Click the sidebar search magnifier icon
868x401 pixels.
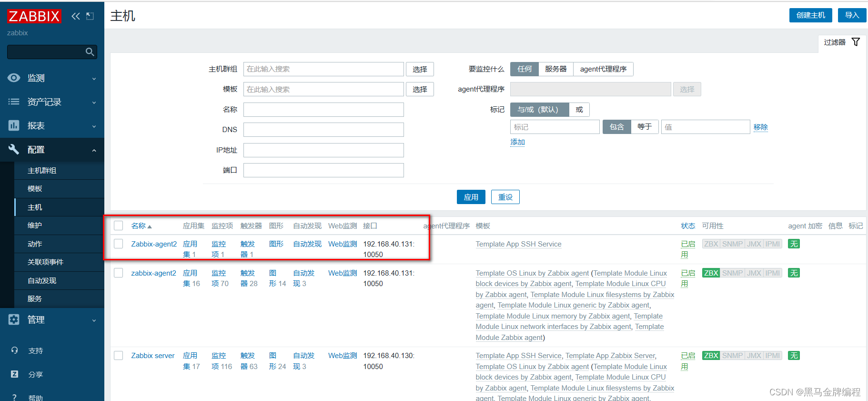tap(90, 51)
